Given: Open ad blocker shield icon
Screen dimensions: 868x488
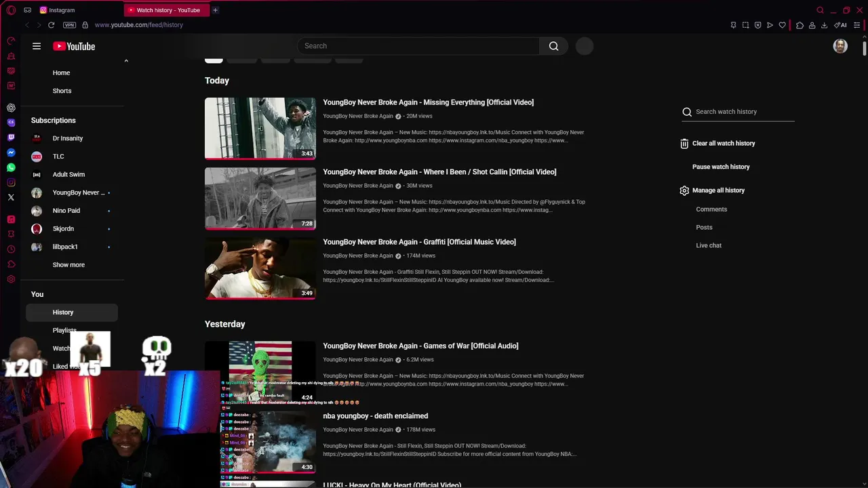Looking at the screenshot, I should coord(757,25).
